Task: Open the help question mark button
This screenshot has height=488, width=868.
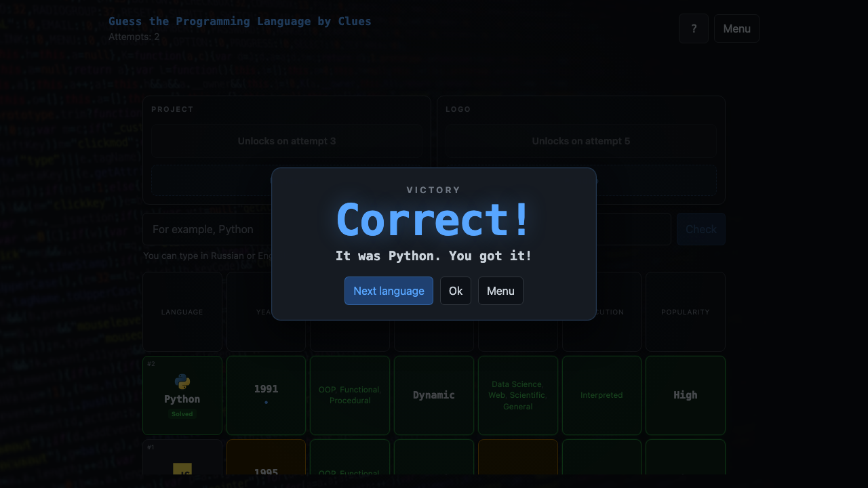Action: coord(694,28)
